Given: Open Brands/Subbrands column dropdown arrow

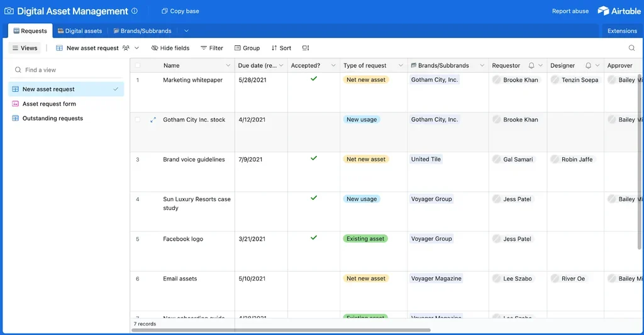Looking at the screenshot, I should tap(482, 66).
